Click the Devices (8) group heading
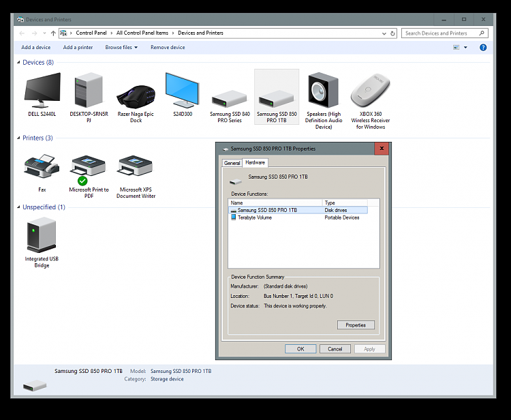The width and height of the screenshot is (511, 420). click(x=38, y=62)
